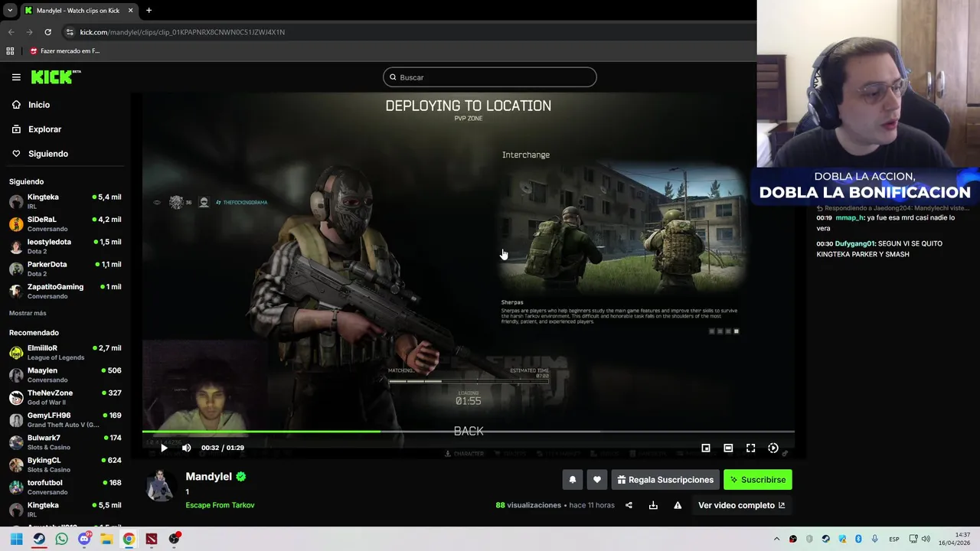Open the tab search dropdown arrow
The height and width of the screenshot is (551, 980).
tap(9, 11)
